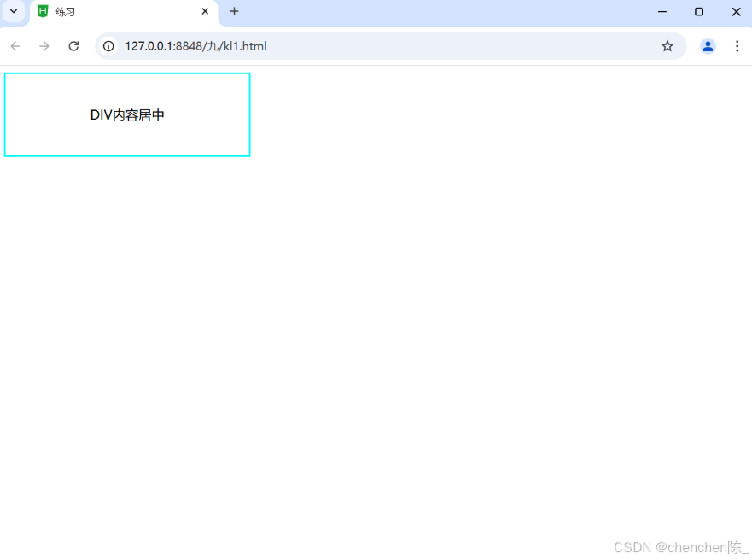Click the reload page icon

pyautogui.click(x=73, y=46)
